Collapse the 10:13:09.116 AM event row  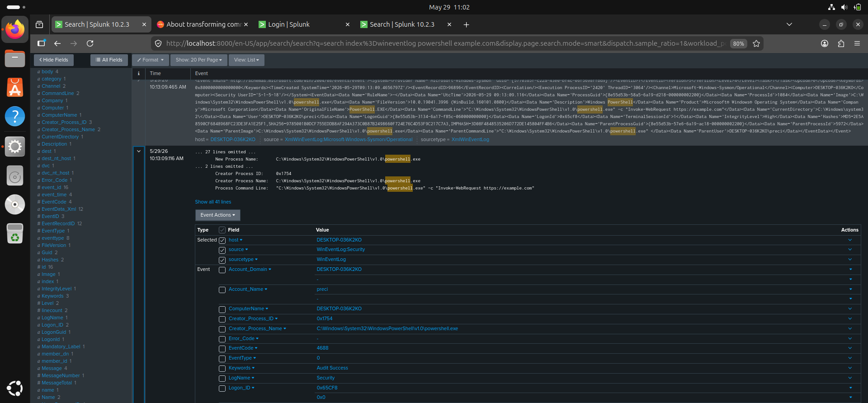pos(139,151)
